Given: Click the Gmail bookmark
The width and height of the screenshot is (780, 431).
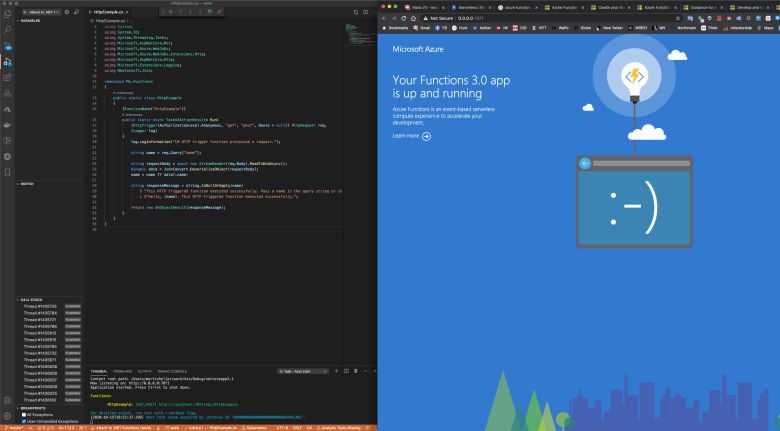Looking at the screenshot, I should (x=422, y=29).
